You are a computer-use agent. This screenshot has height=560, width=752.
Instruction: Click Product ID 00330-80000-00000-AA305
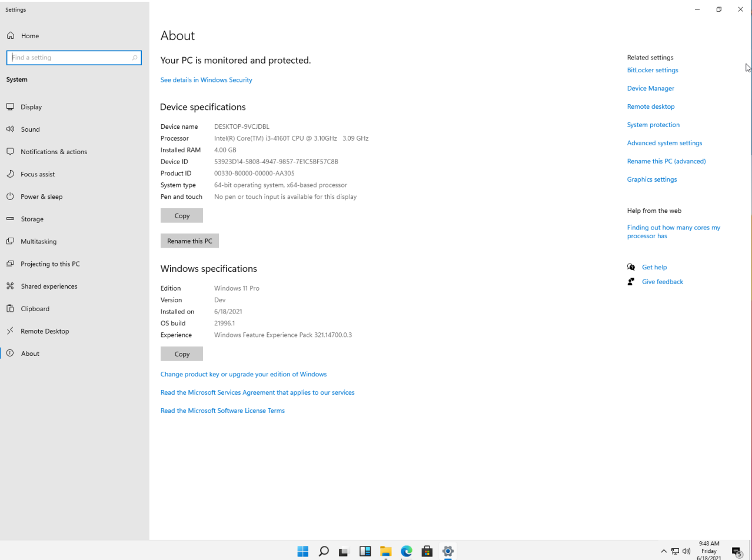[254, 174]
